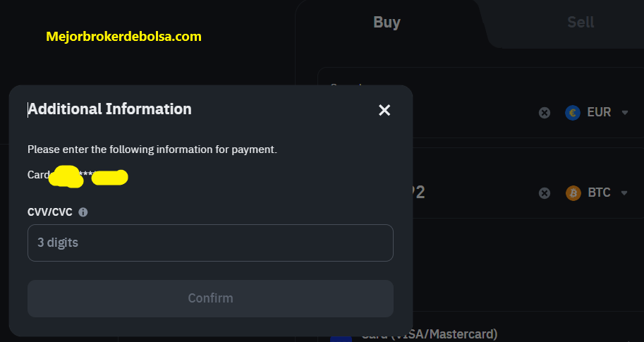Click the CVV/CVC field label
644x342 pixels.
tap(49, 212)
